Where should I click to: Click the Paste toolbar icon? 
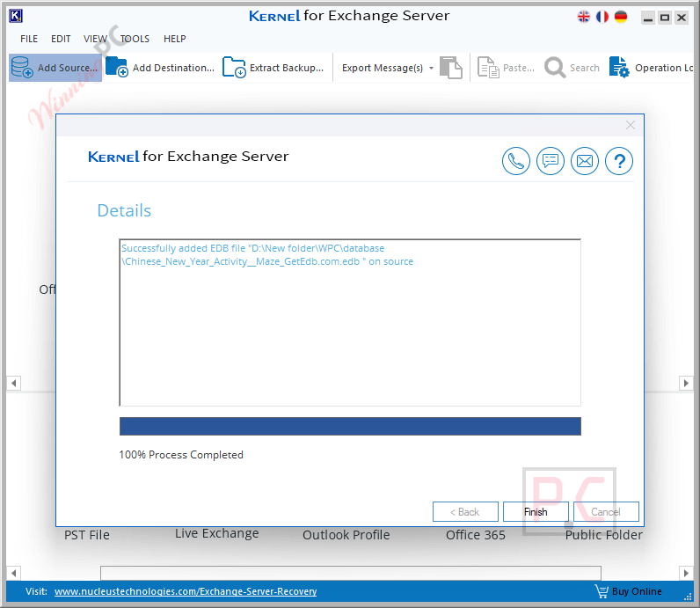point(488,68)
